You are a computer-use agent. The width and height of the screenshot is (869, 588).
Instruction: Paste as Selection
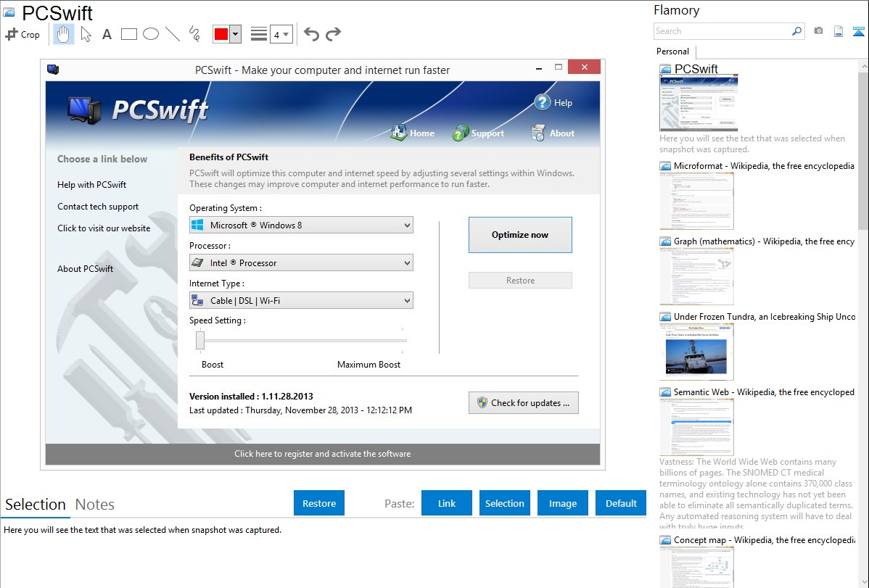pyautogui.click(x=504, y=503)
